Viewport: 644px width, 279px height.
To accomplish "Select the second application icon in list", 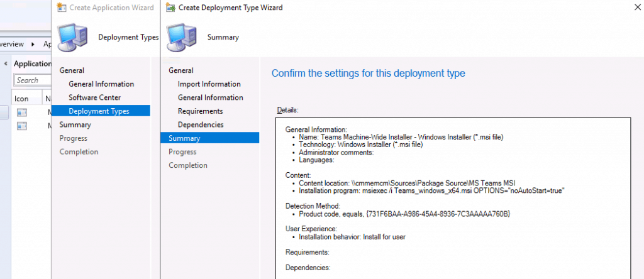I will pos(22,126).
